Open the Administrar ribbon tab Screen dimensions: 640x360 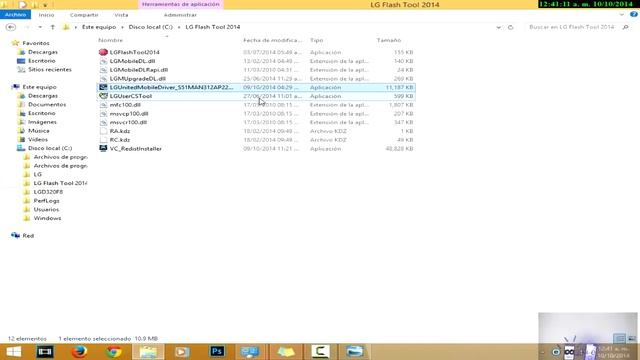tap(180, 15)
